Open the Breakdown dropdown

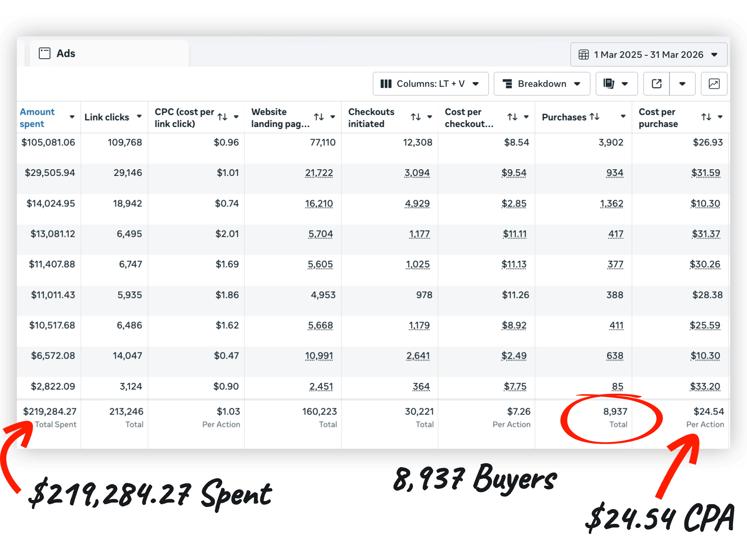[542, 84]
